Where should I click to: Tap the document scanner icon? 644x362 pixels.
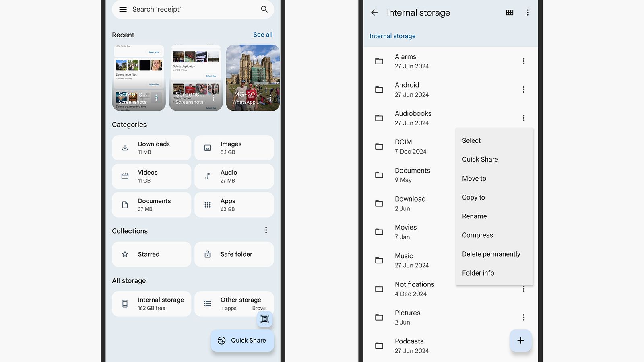point(264,319)
